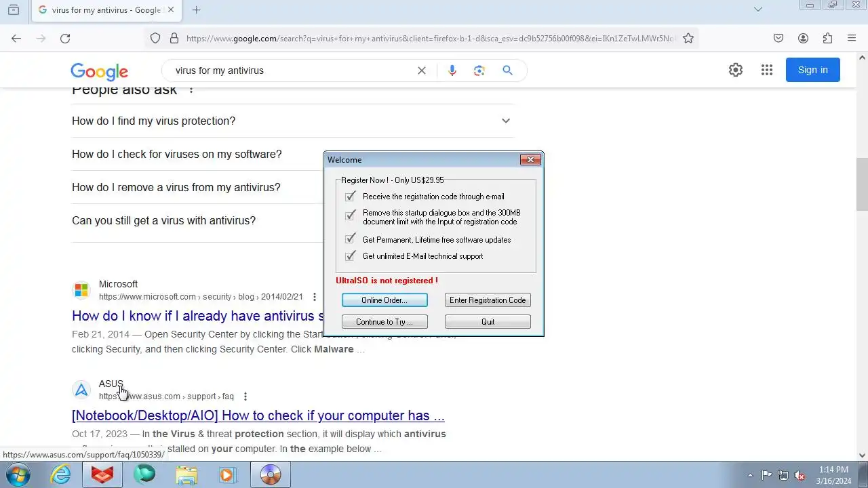The height and width of the screenshot is (488, 868).
Task: Close the Welcome dialog with red X
Action: coord(530,160)
